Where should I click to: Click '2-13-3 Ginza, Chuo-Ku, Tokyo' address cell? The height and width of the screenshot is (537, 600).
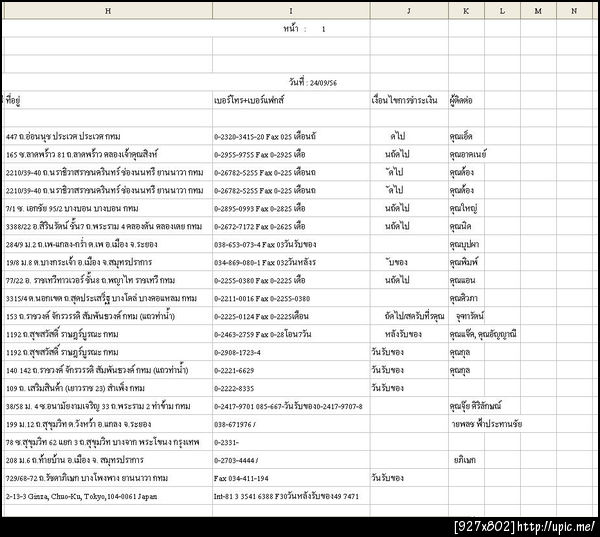pyautogui.click(x=108, y=496)
